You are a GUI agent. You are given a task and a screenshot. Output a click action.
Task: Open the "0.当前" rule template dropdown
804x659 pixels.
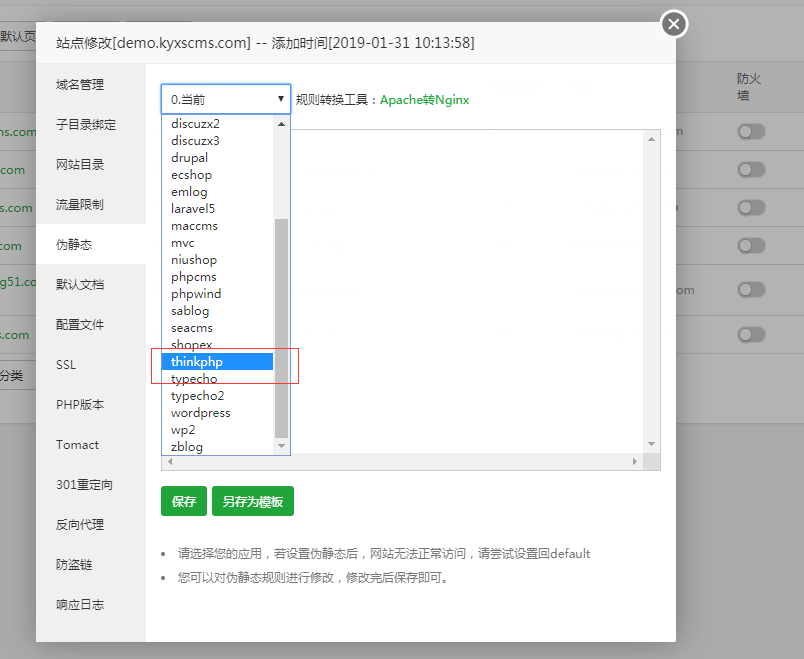click(225, 99)
